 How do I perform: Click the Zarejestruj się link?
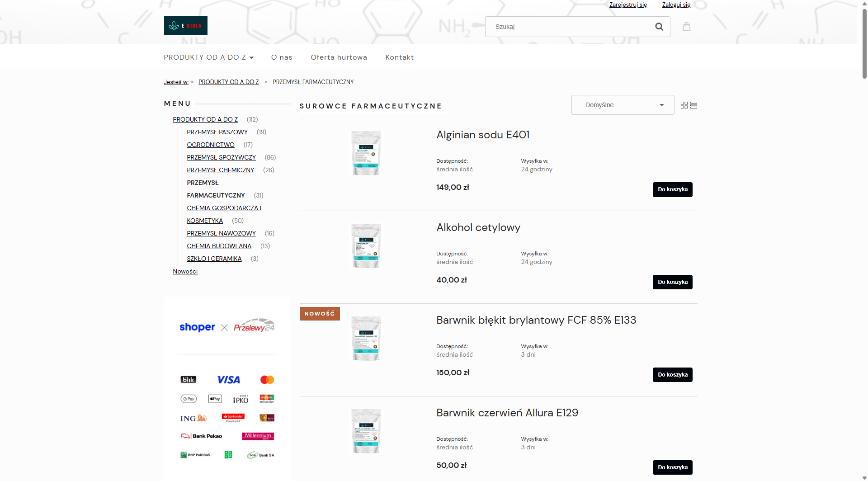click(x=628, y=5)
